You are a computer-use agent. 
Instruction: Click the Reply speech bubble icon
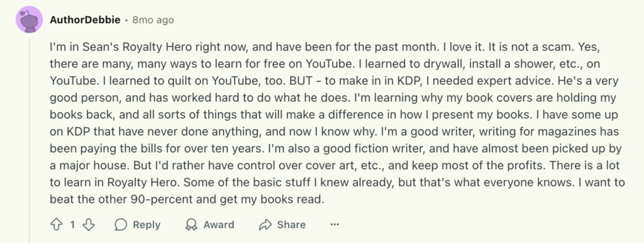pos(121,225)
